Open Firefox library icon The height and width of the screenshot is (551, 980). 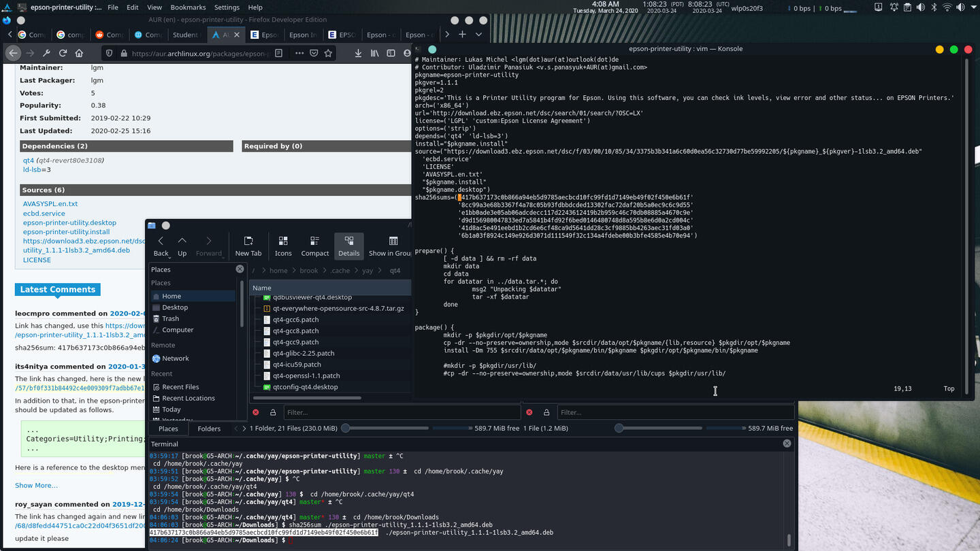click(x=374, y=53)
